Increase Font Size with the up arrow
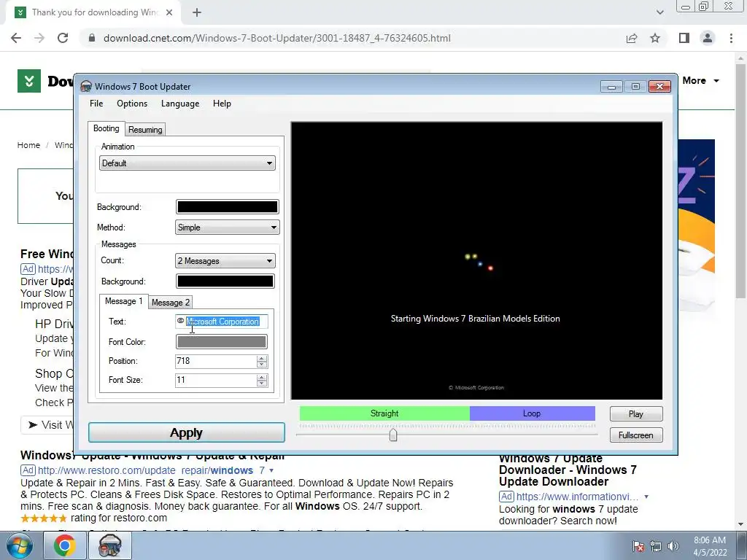 [x=262, y=377]
